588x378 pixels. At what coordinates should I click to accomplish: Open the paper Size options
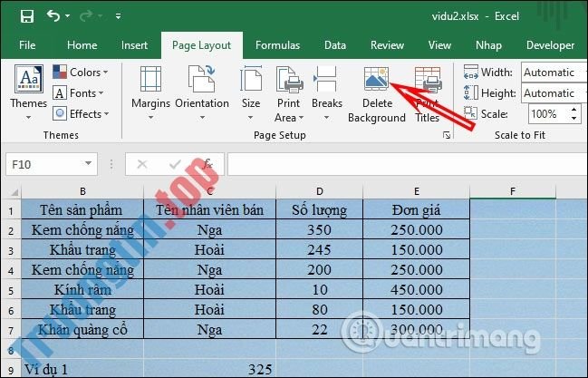tap(251, 92)
